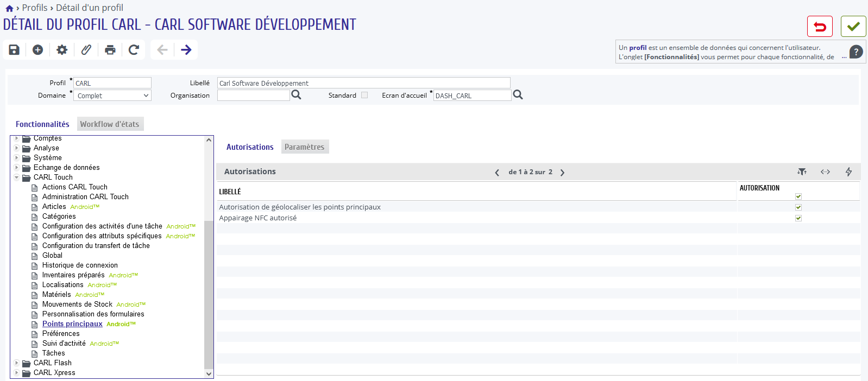Switch to the Paramètres tab

[x=304, y=147]
